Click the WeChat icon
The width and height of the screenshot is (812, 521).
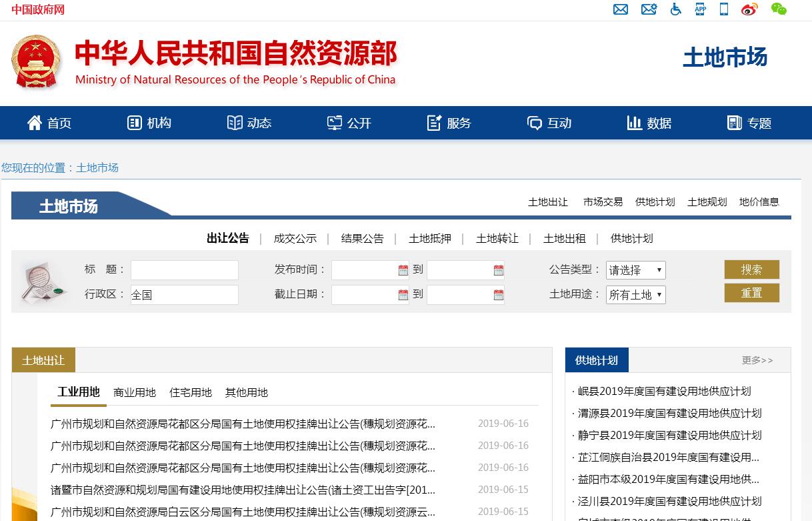click(778, 9)
